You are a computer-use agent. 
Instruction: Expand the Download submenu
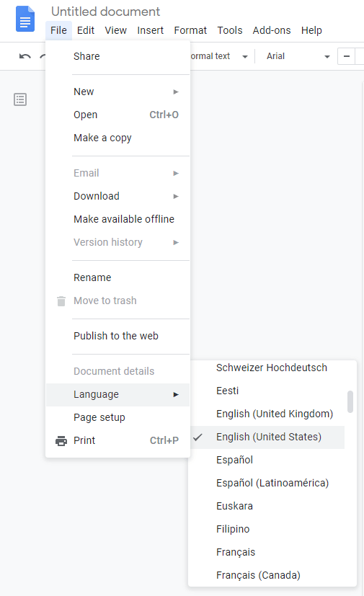coord(117,196)
